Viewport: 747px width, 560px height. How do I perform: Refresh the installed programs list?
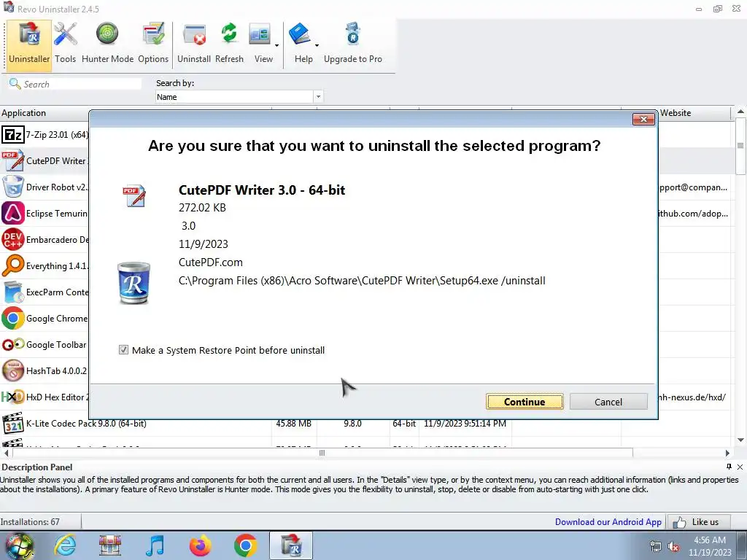click(x=229, y=43)
